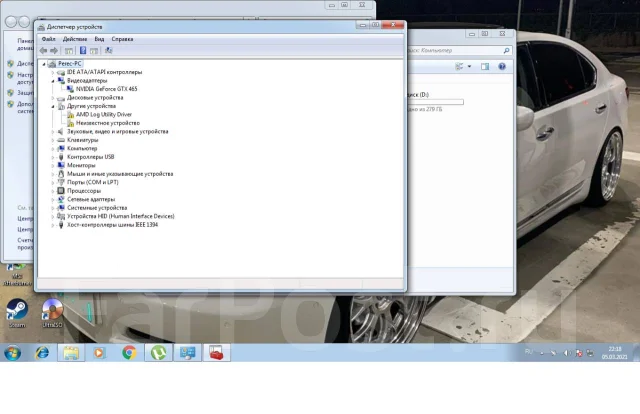Screen dimensions: 640x414
Task: Open the Справка menu
Action: pyautogui.click(x=122, y=39)
